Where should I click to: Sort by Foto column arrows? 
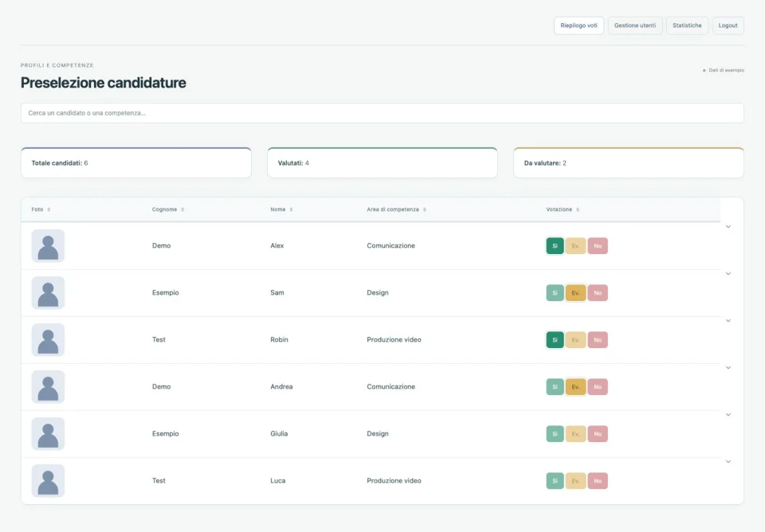(49, 209)
